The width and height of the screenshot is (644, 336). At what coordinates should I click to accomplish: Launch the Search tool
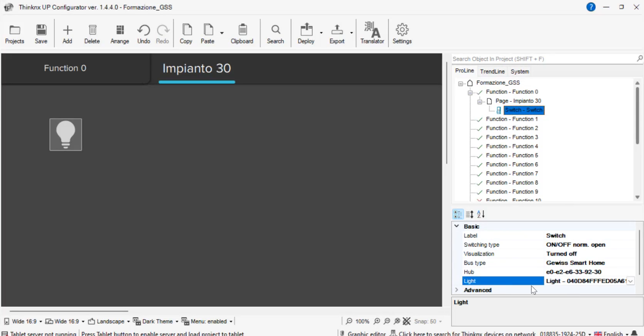point(276,34)
